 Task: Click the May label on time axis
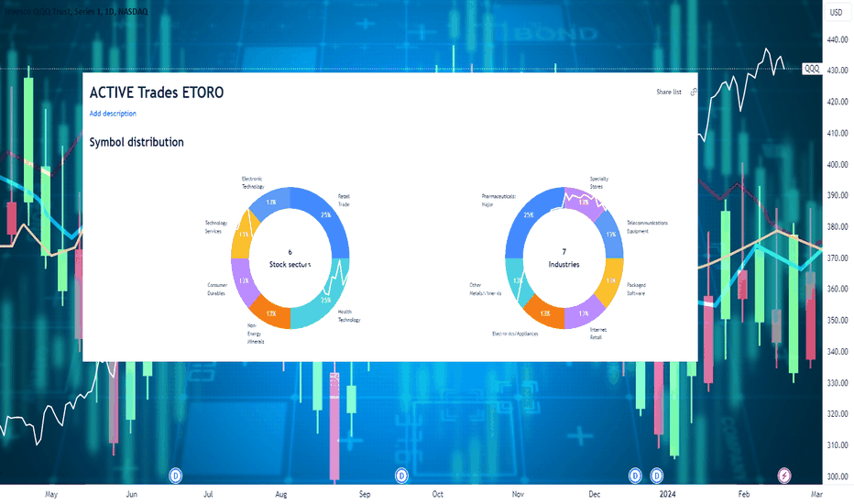pos(51,494)
